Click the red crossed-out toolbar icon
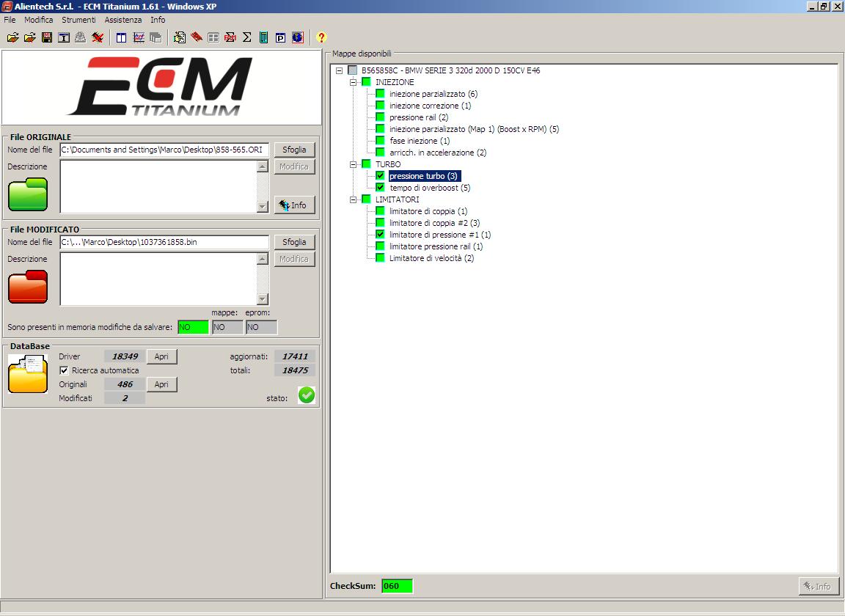Viewport: 845px width, 616px height. (x=98, y=37)
